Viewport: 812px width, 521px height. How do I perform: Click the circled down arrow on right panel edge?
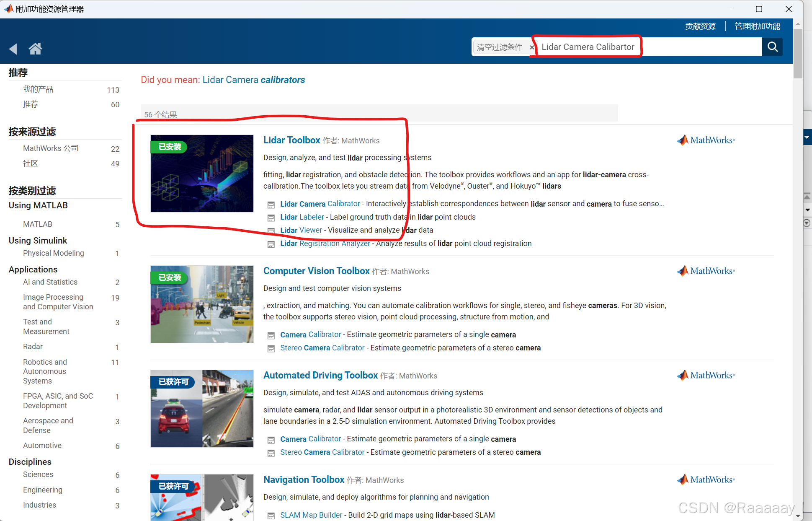click(807, 223)
